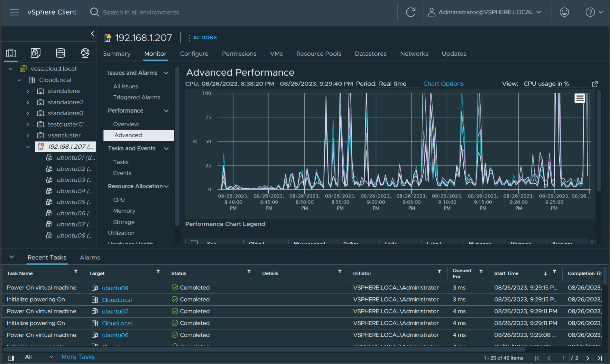610x364 pixels.
Task: Click the More Tasks link
Action: click(x=78, y=357)
